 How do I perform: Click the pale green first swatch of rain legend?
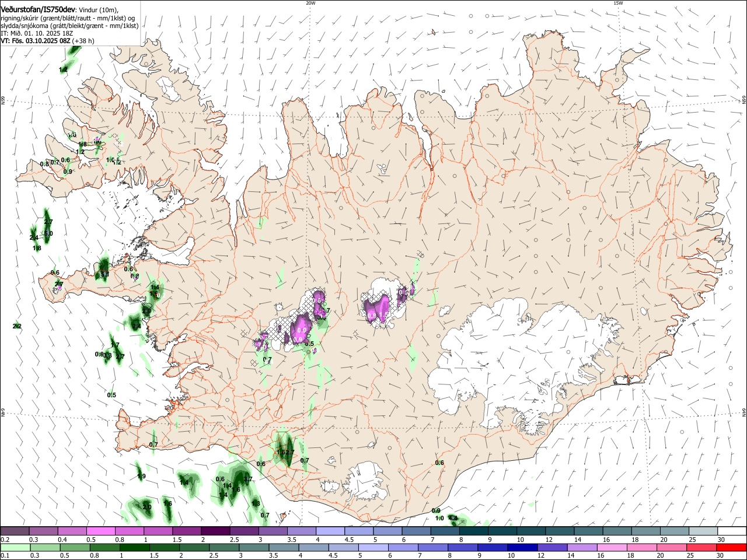(x=15, y=547)
